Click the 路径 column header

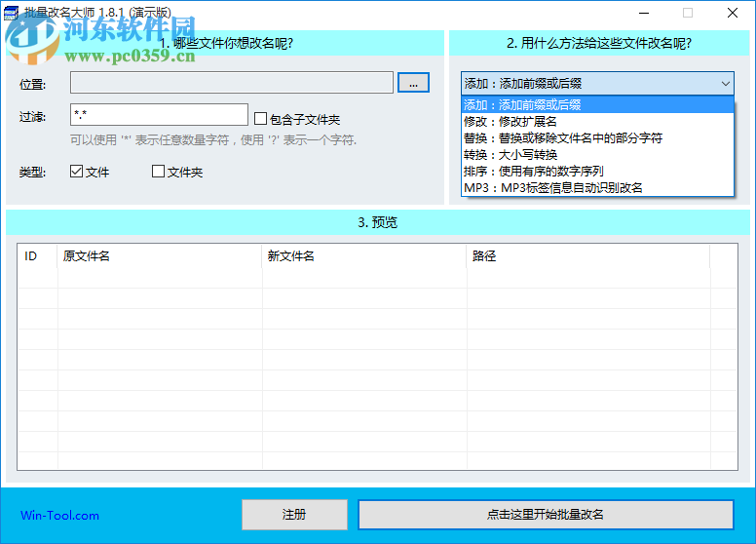coord(588,256)
